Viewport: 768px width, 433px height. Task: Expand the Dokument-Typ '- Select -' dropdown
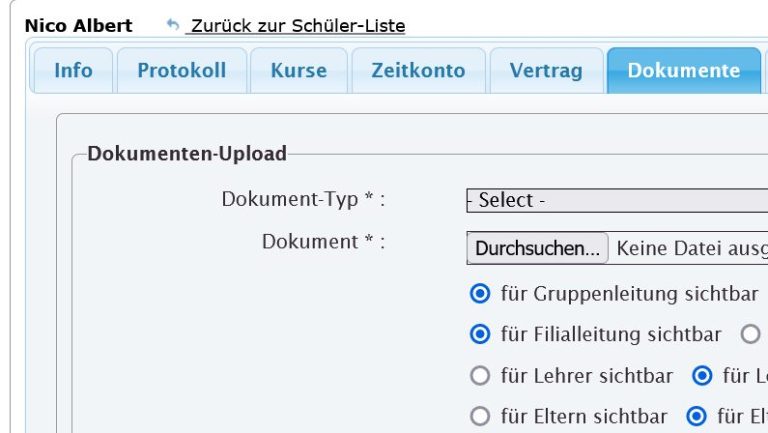(617, 200)
